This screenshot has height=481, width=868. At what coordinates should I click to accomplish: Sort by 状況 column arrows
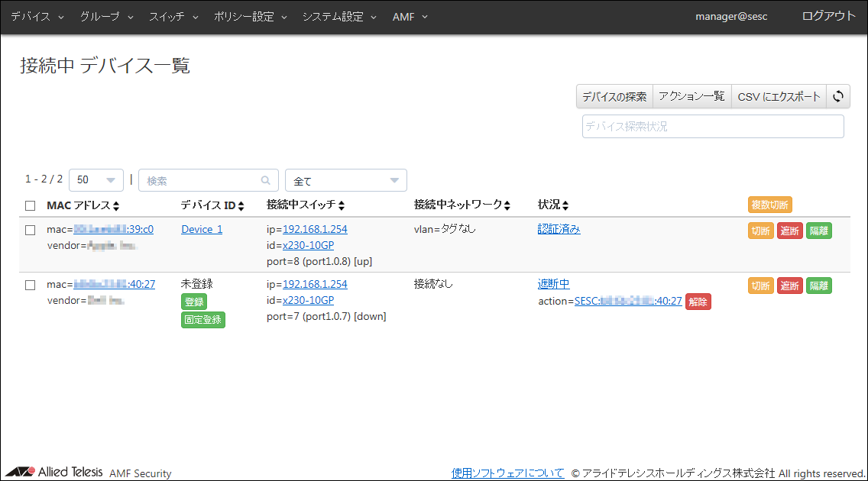pyautogui.click(x=565, y=206)
